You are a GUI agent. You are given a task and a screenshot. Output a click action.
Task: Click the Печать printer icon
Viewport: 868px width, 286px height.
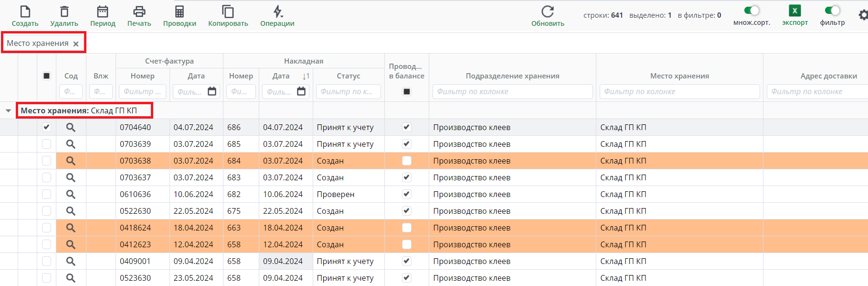[139, 11]
